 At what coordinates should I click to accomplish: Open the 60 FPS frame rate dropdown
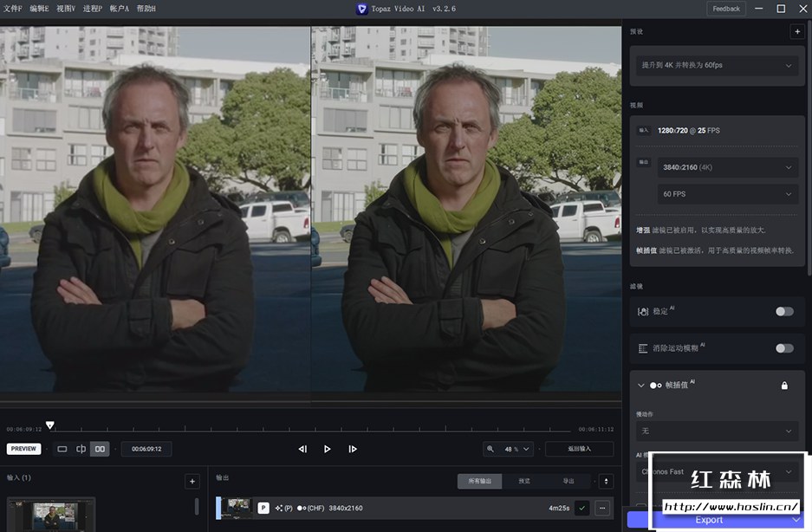coord(726,193)
